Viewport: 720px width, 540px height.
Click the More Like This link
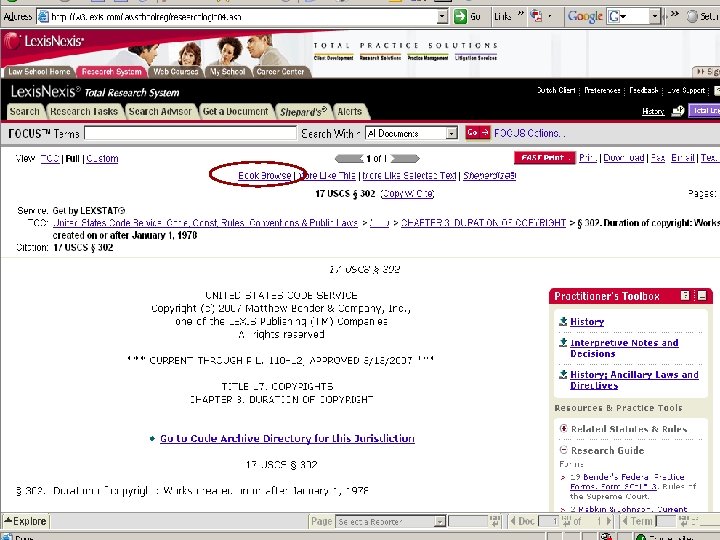coord(326,175)
